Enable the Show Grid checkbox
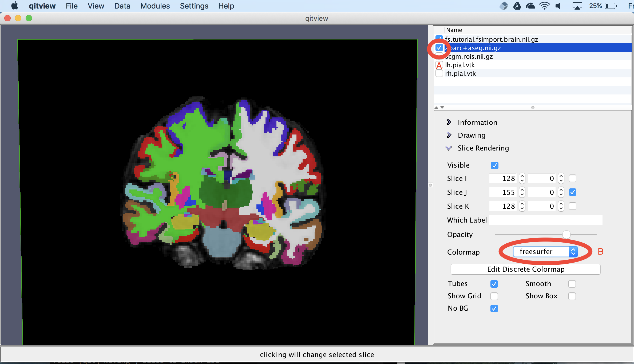The height and width of the screenshot is (364, 634). (x=494, y=296)
